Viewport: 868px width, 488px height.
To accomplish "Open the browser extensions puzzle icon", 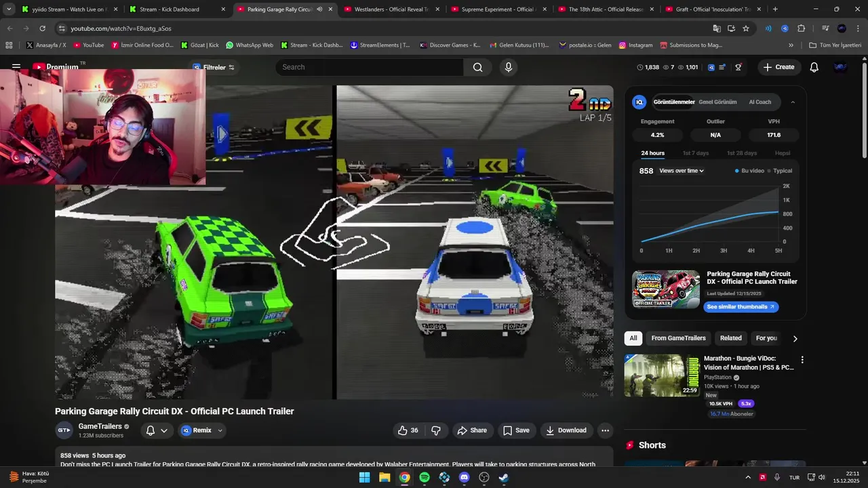I will point(802,28).
